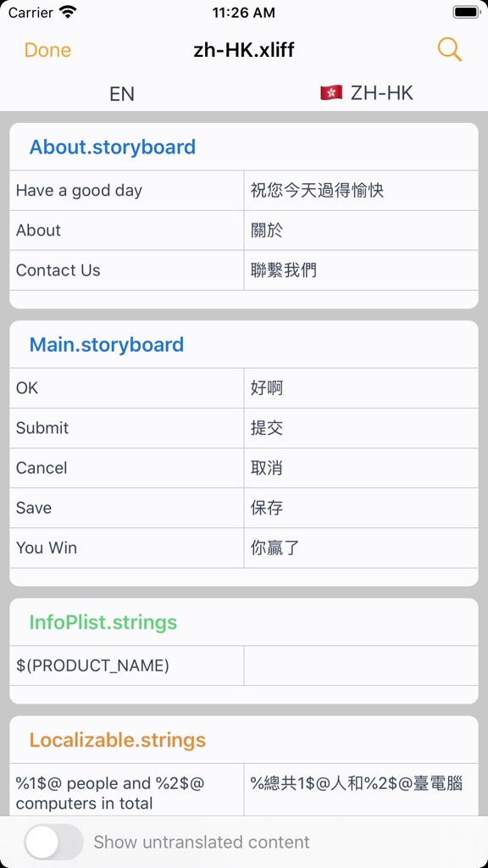Expand the InfoPlist.strings section

coord(103,622)
